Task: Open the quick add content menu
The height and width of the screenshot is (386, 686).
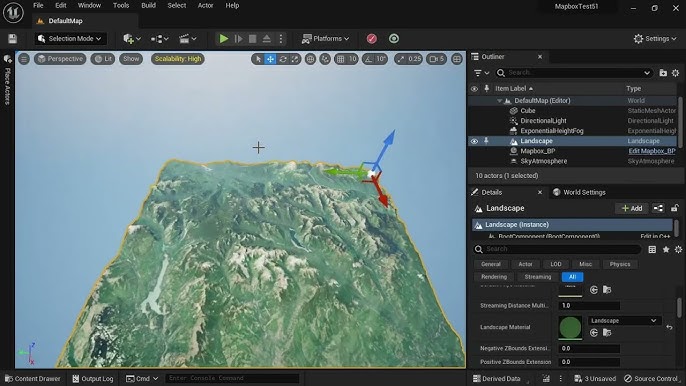Action: pyautogui.click(x=132, y=39)
